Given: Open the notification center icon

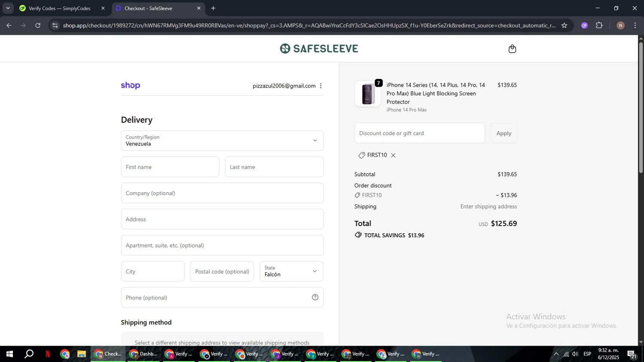Looking at the screenshot, I should [x=632, y=354].
